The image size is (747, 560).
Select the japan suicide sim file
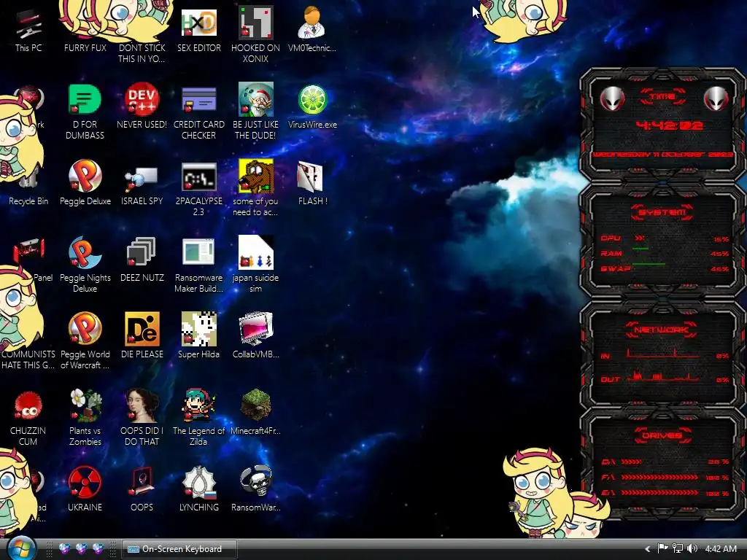pyautogui.click(x=256, y=265)
